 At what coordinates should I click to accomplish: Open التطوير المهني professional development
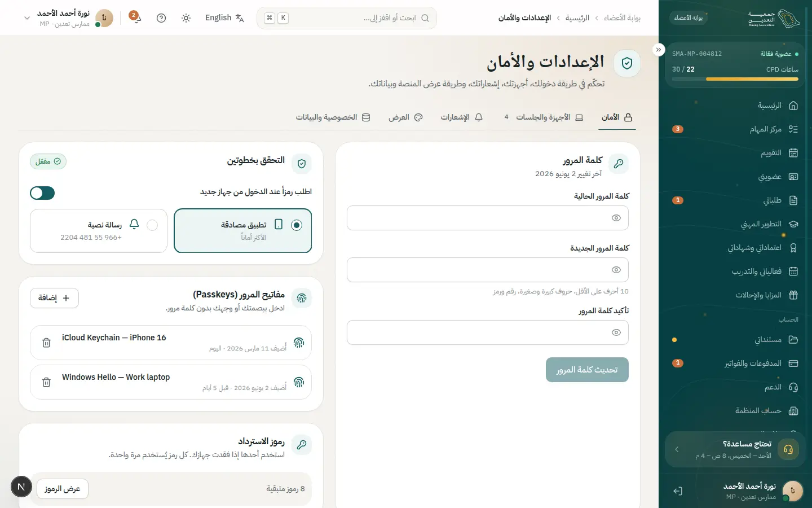point(735,224)
